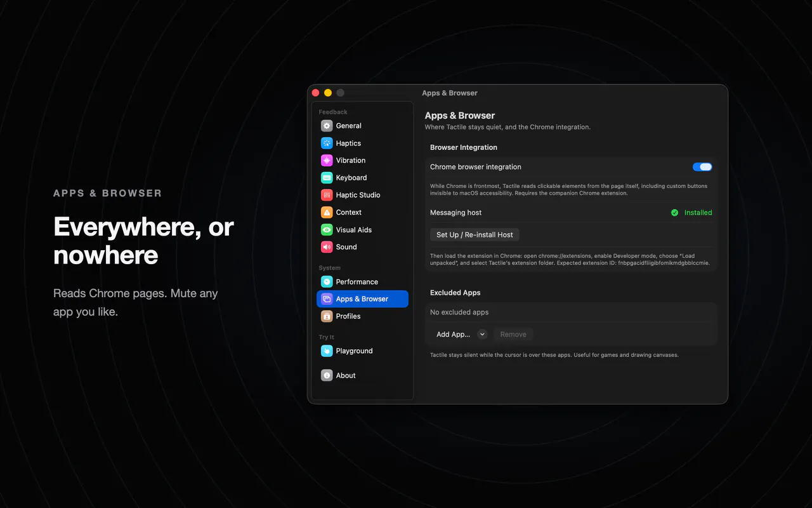Image resolution: width=812 pixels, height=508 pixels.
Task: Click the green Installed checkmark icon
Action: point(675,213)
